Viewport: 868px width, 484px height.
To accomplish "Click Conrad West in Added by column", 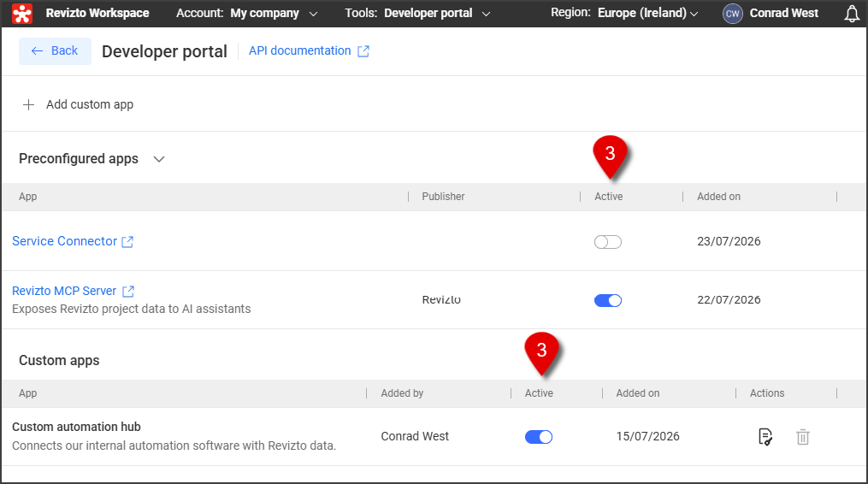I will pos(415,436).
